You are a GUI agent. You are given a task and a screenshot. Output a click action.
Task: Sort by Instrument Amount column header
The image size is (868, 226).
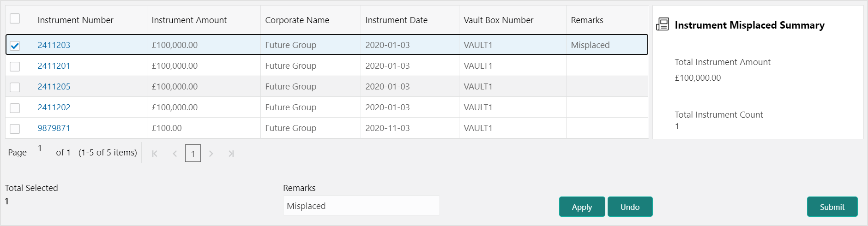[189, 20]
